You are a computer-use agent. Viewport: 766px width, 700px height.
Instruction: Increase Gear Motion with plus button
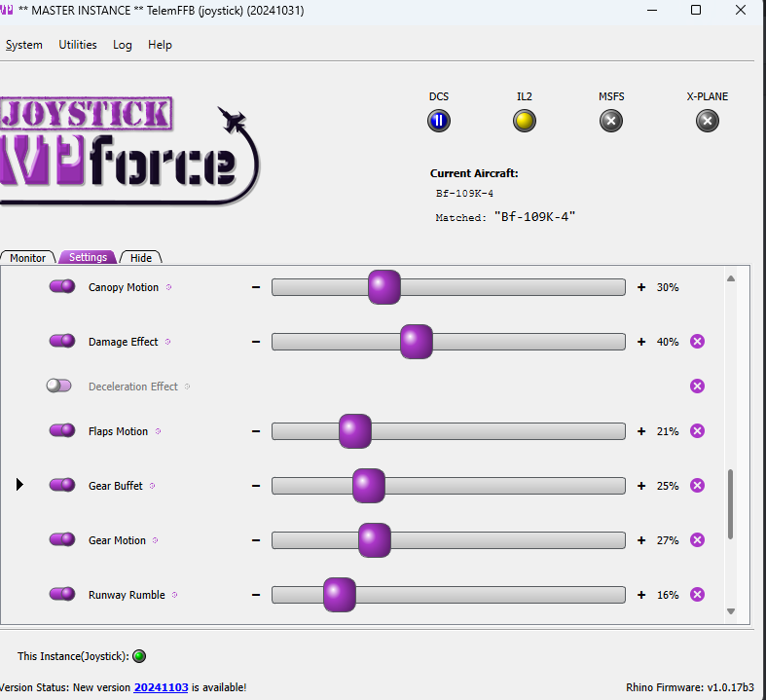(641, 540)
